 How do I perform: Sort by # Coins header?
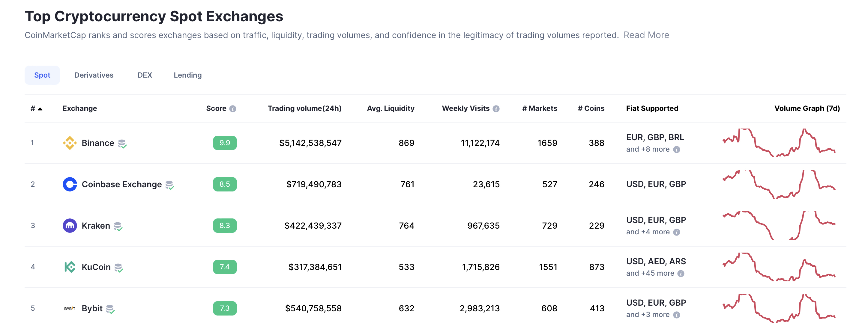click(x=591, y=108)
